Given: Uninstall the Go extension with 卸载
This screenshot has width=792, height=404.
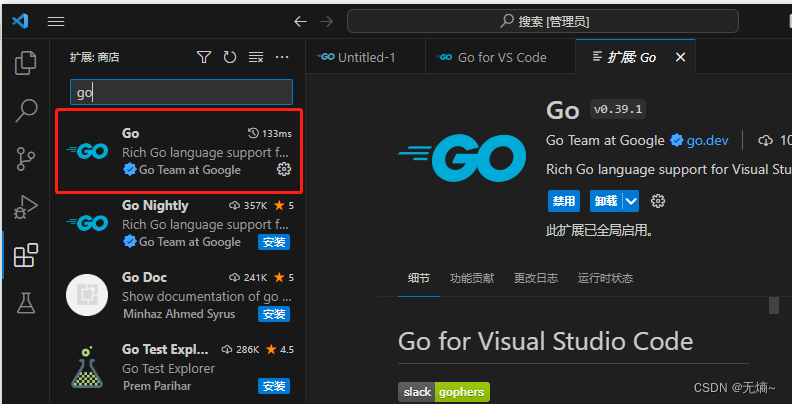Looking at the screenshot, I should click(606, 201).
